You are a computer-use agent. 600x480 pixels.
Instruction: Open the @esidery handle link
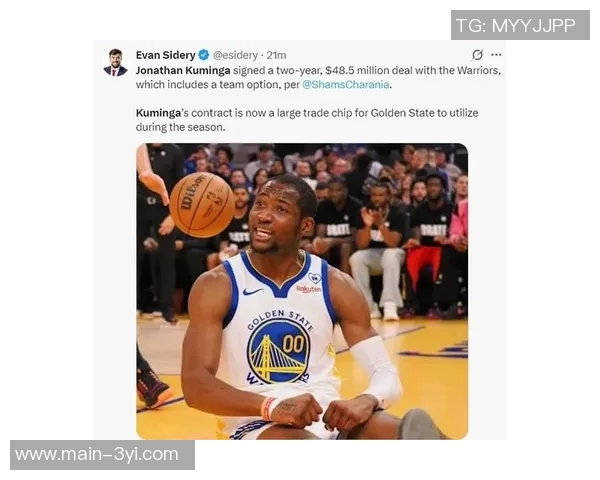pos(235,55)
